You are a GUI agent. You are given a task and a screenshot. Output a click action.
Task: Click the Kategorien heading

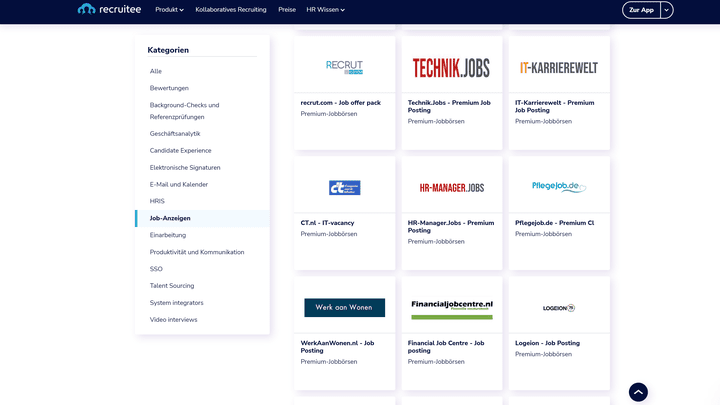168,50
